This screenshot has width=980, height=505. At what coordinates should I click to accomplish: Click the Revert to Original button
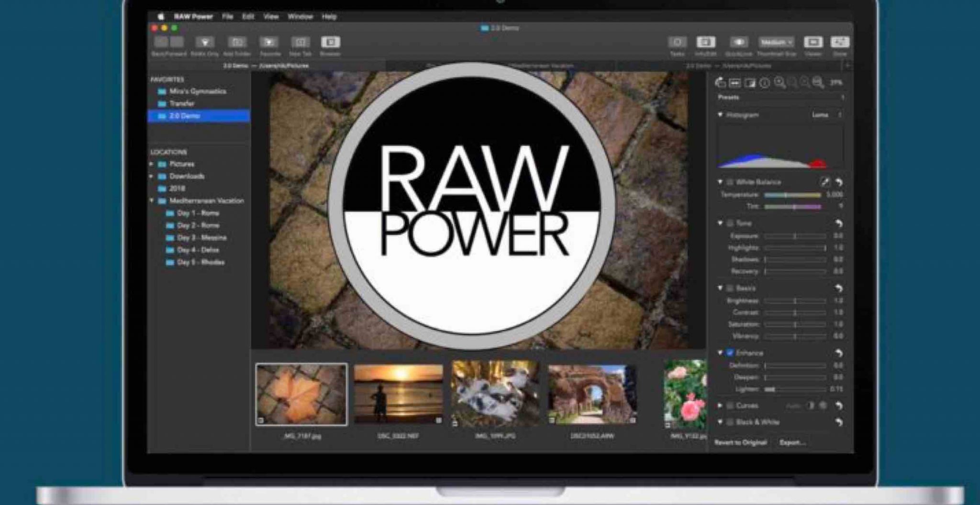pos(740,442)
